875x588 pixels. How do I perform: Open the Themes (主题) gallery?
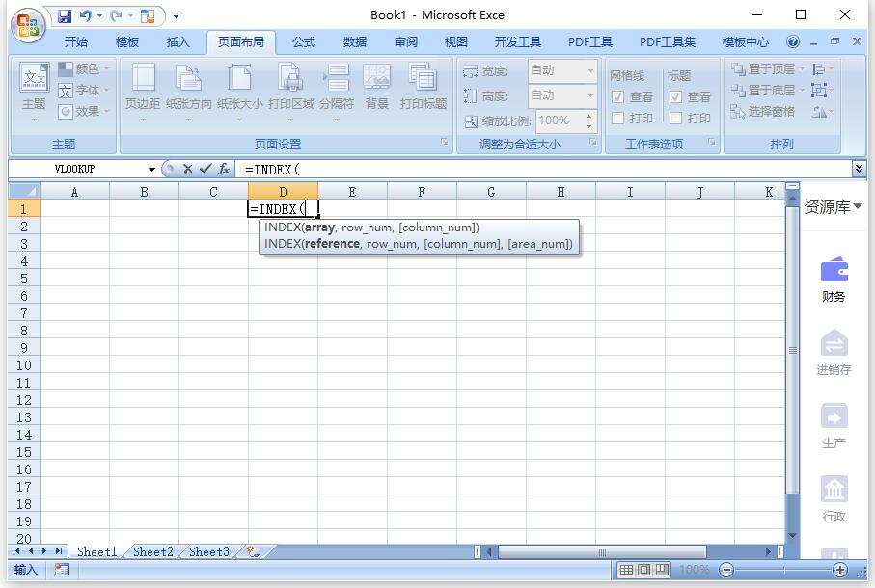click(34, 93)
